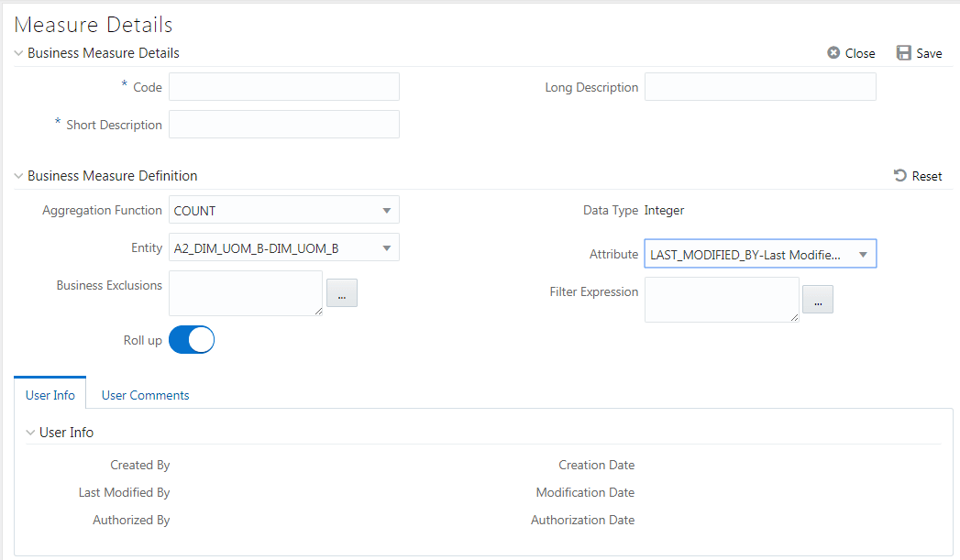The image size is (960, 560).
Task: Click the Created By label
Action: point(139,465)
